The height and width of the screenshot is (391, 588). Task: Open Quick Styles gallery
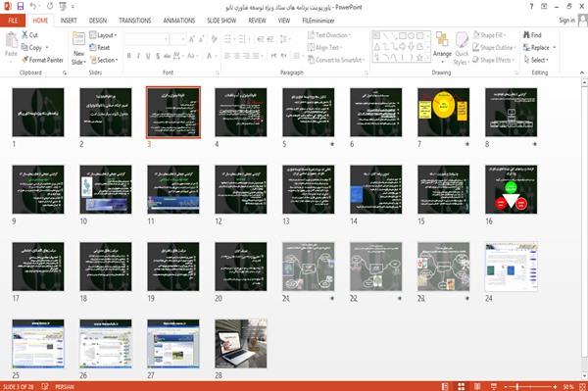tap(462, 48)
